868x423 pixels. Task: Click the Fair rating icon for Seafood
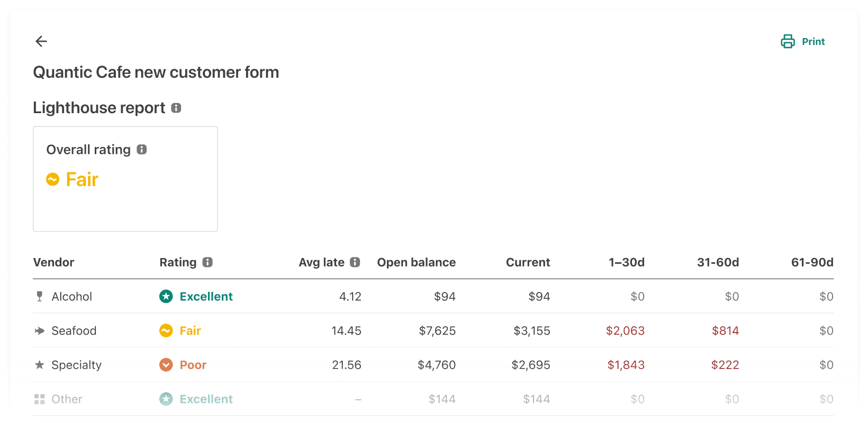coord(166,331)
